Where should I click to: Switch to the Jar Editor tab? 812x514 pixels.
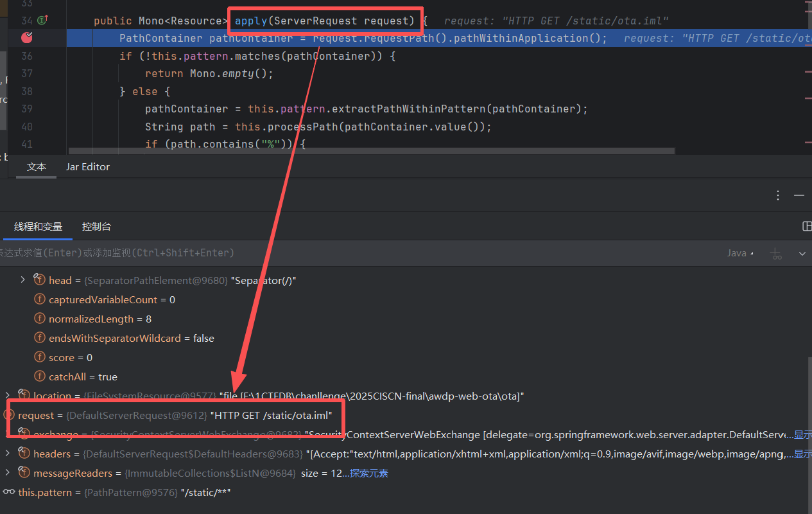pos(87,166)
